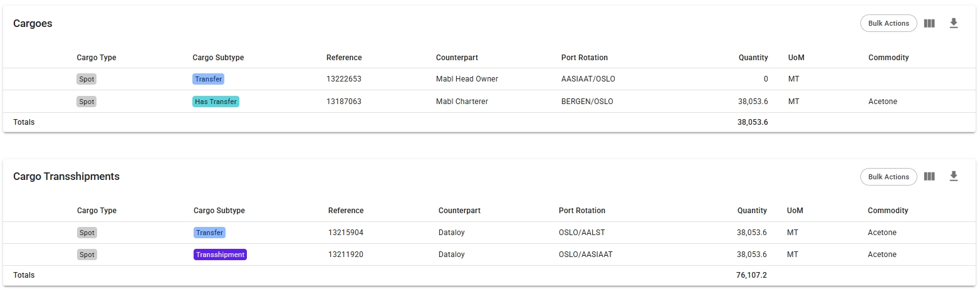The height and width of the screenshot is (289, 980).
Task: Open cargo reference 13187063
Action: coord(344,102)
